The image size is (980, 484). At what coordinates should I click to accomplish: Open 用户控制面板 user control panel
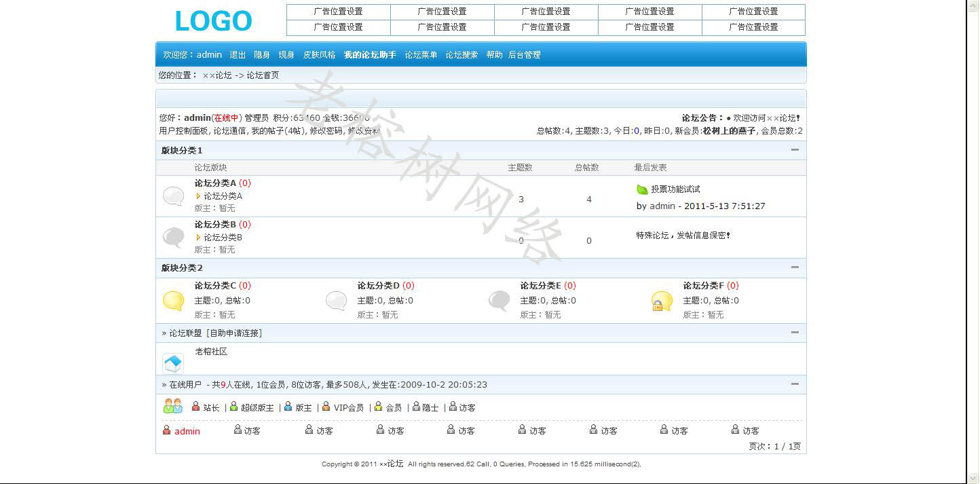pyautogui.click(x=184, y=131)
